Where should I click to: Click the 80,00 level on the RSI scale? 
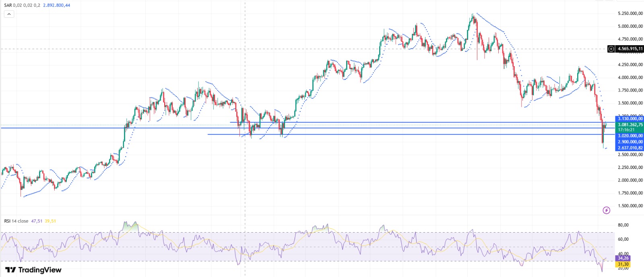623,225
